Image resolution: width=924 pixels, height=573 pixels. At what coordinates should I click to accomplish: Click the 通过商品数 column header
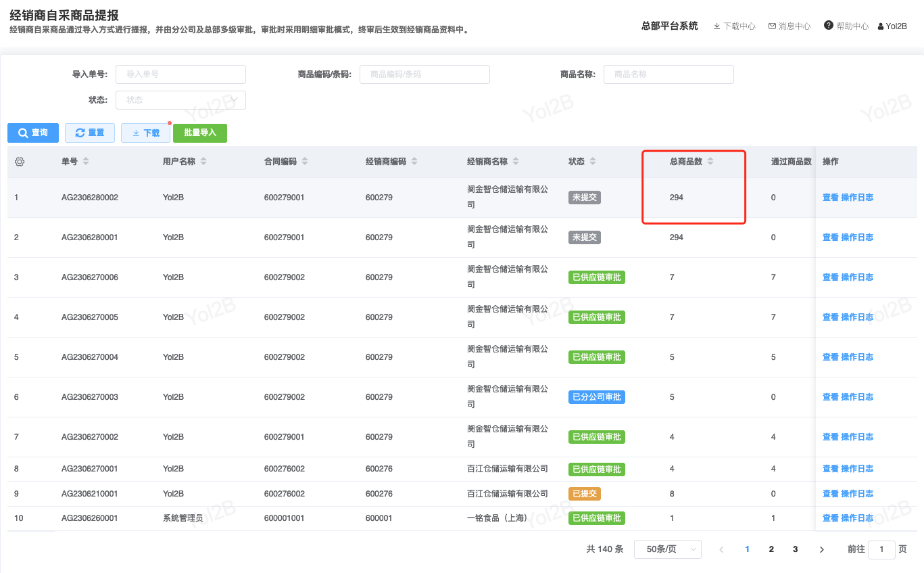tap(792, 162)
